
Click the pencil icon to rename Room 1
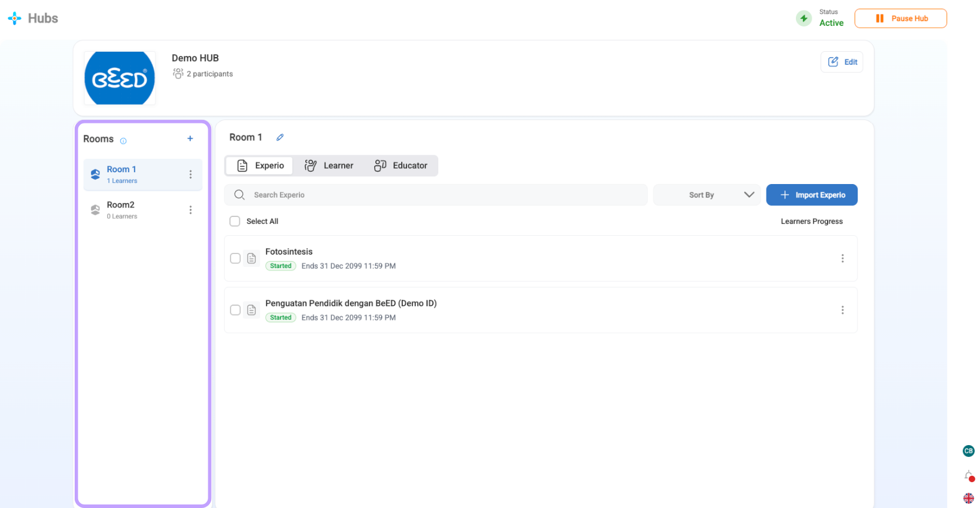(x=280, y=137)
